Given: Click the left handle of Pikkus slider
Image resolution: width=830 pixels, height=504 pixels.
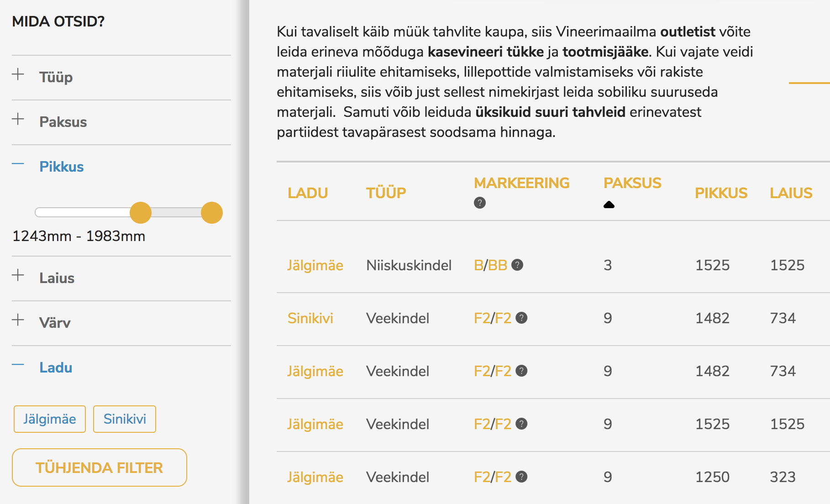Looking at the screenshot, I should (141, 213).
